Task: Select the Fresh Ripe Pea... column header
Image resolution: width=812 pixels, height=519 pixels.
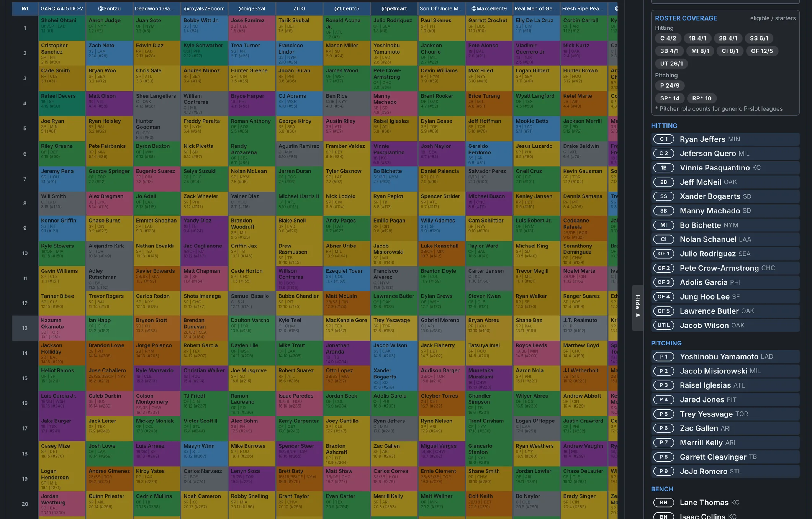Action: coord(584,8)
